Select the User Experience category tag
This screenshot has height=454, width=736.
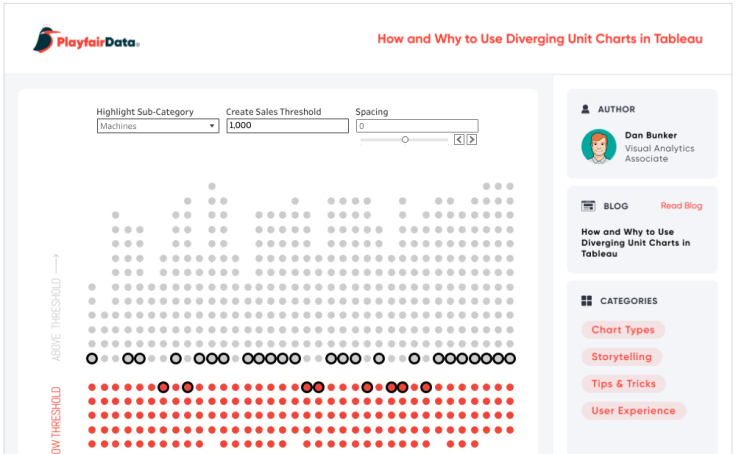[x=633, y=411]
